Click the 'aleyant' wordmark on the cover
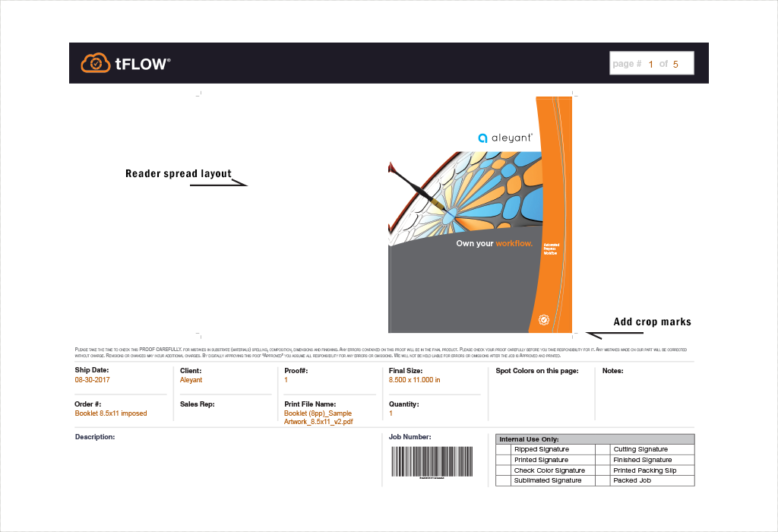This screenshot has height=532, width=778. click(512, 138)
